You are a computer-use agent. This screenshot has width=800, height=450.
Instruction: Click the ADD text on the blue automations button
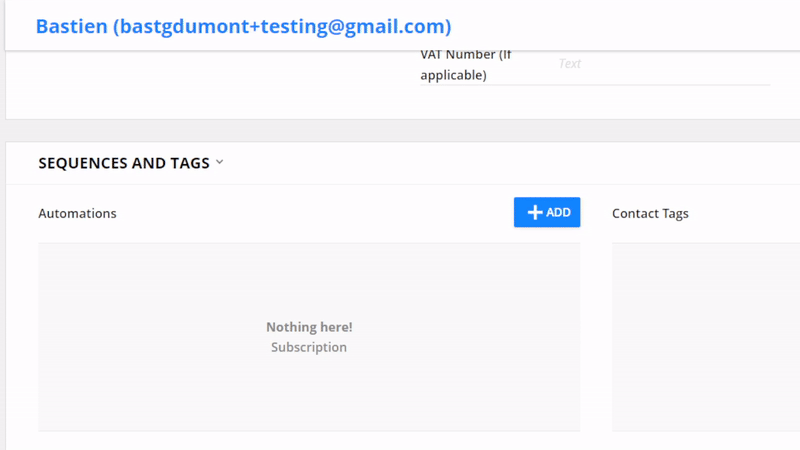(558, 212)
